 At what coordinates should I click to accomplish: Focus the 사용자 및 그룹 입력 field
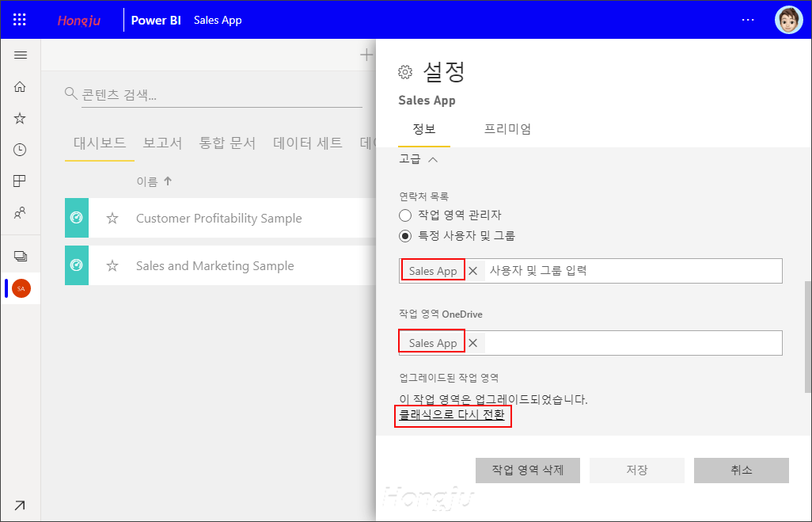[x=633, y=271]
